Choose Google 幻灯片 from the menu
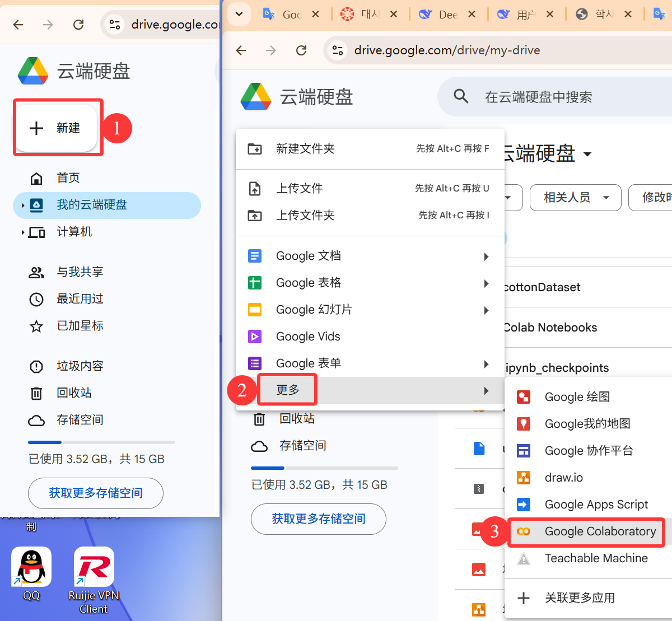The height and width of the screenshot is (621, 672). (x=370, y=310)
